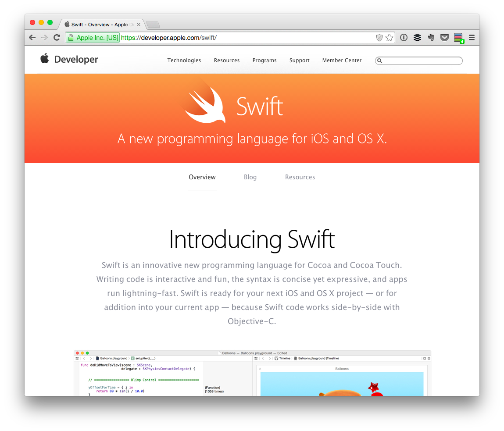Open the Technologies navigation link
Screen dimensions: 504x431
point(184,61)
